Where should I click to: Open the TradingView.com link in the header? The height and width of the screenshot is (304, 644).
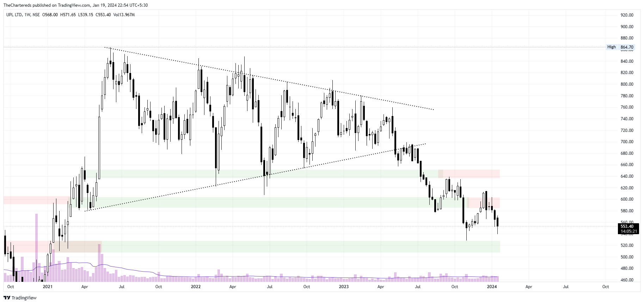pyautogui.click(x=75, y=5)
